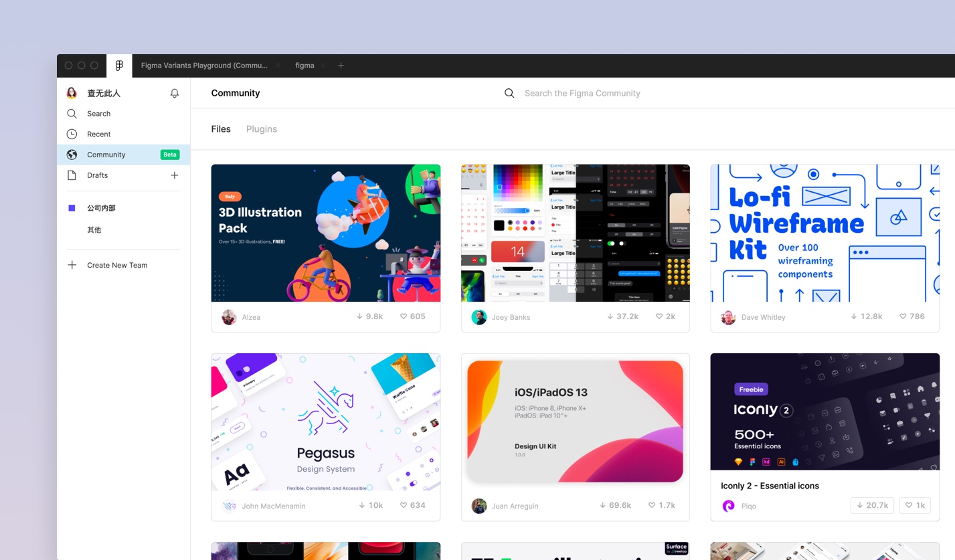The height and width of the screenshot is (560, 955).
Task: Click Dave Whitley's avatar icon
Action: pos(728,317)
